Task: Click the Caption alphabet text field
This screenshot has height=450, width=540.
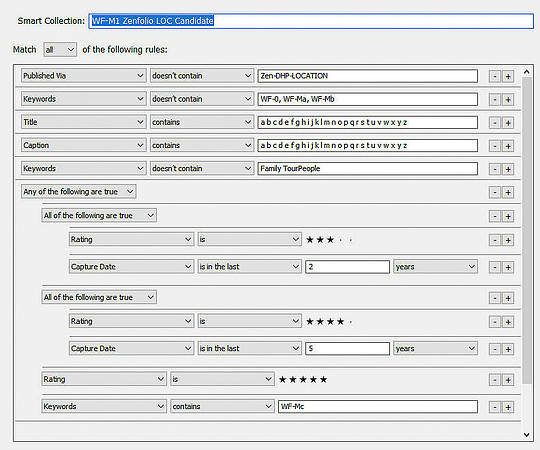Action: point(367,145)
